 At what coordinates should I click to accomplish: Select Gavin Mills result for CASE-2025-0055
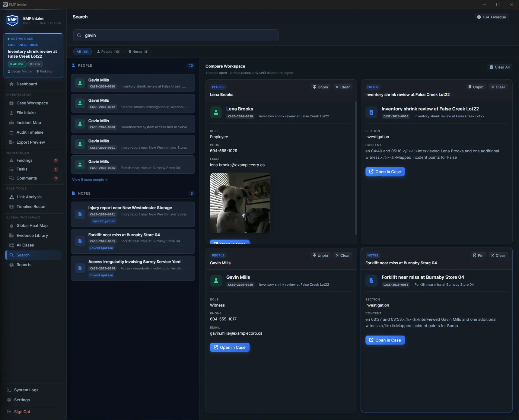tap(133, 165)
